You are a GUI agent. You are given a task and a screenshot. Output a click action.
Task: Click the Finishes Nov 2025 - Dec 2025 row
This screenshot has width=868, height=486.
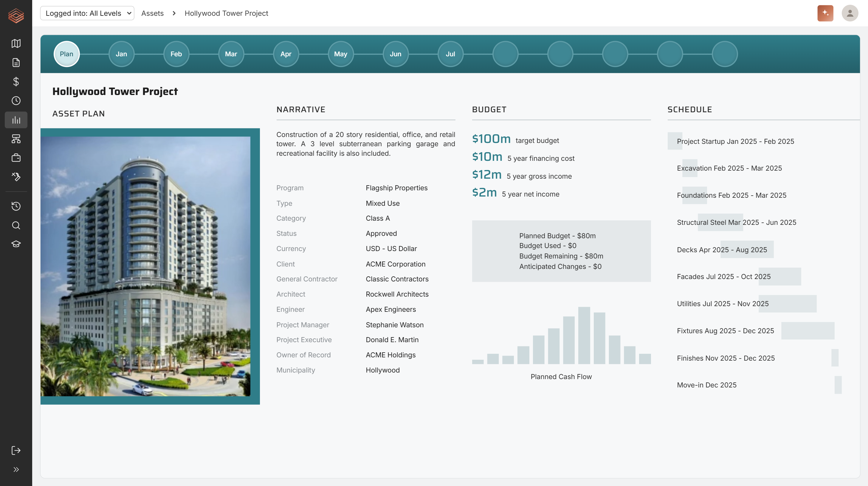click(726, 358)
